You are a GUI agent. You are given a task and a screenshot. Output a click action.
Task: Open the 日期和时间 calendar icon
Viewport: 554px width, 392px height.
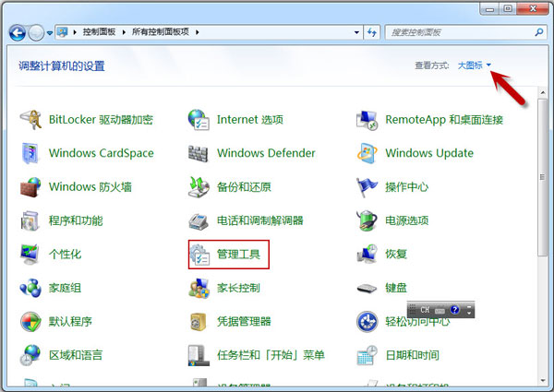tap(367, 355)
